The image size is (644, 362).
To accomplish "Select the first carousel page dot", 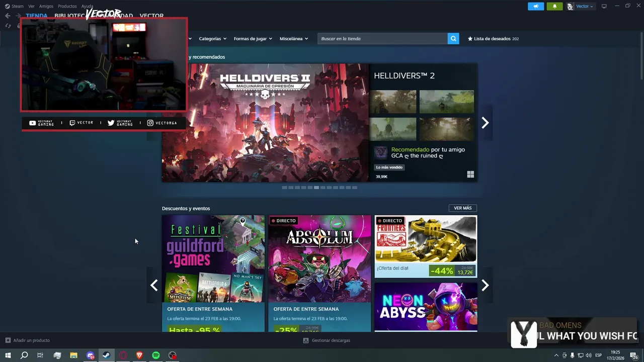I will [x=284, y=188].
